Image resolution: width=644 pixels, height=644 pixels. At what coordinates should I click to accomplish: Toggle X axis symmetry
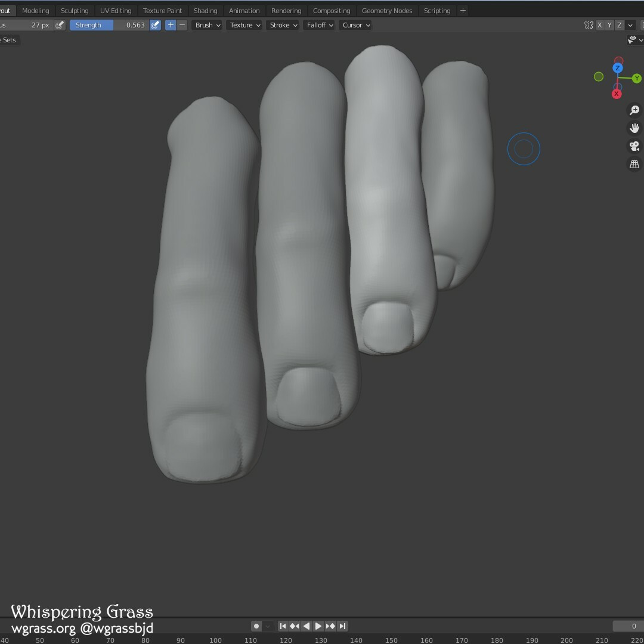point(600,25)
